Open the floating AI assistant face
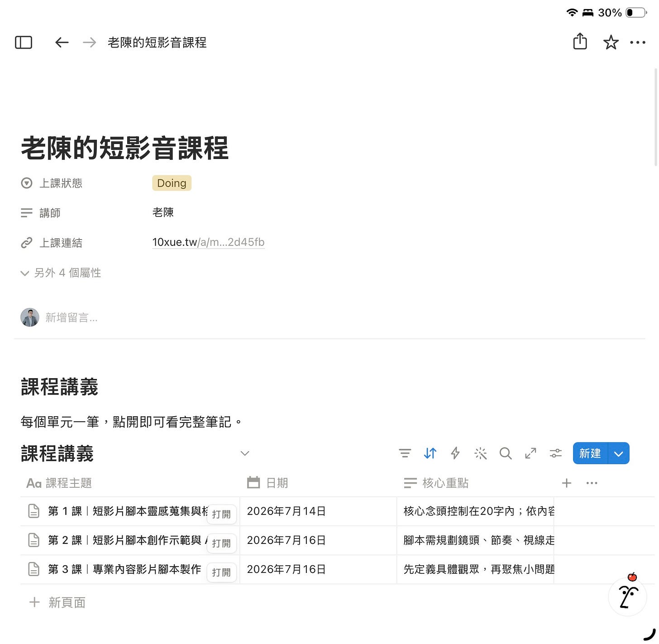This screenshot has width=659, height=644. (627, 596)
